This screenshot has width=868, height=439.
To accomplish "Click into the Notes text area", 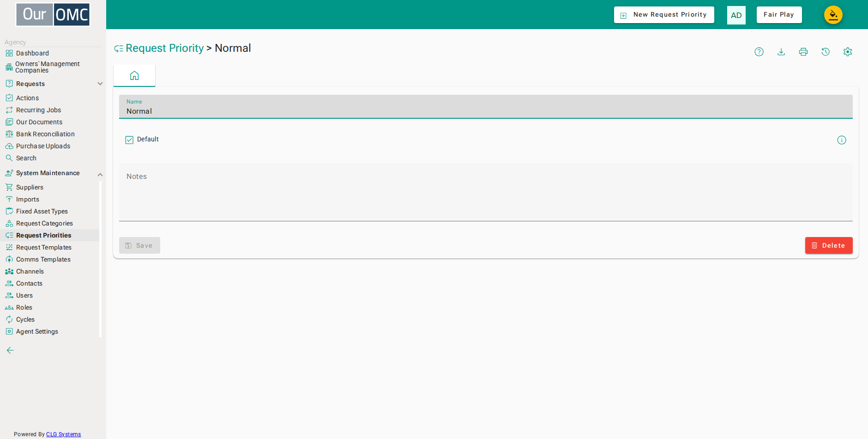I will coord(486,192).
